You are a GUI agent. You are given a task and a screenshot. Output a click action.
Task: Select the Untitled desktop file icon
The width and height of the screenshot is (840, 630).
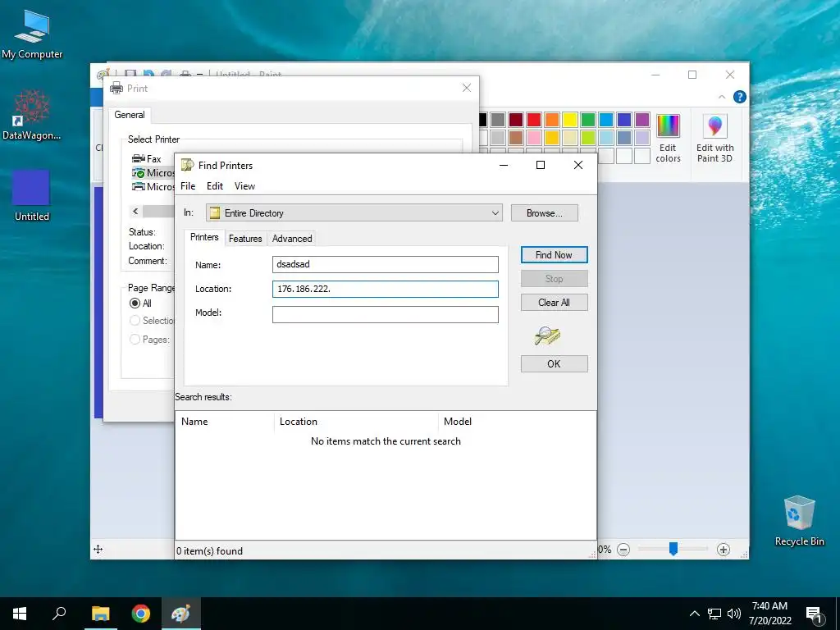point(32,195)
